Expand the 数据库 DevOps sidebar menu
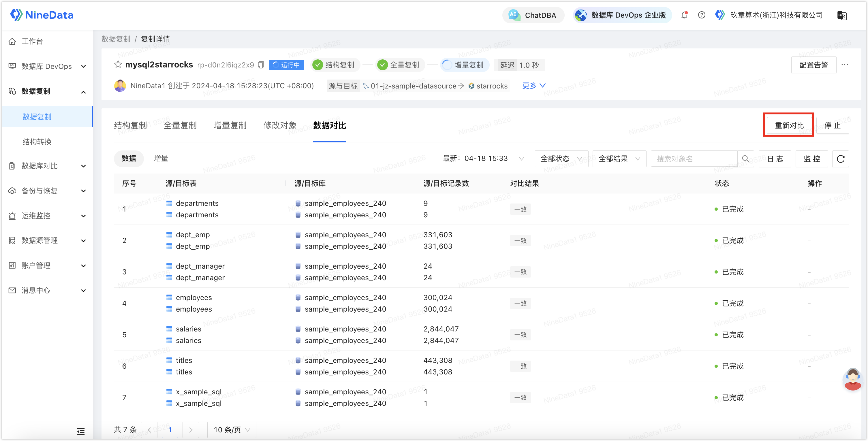 click(x=47, y=66)
